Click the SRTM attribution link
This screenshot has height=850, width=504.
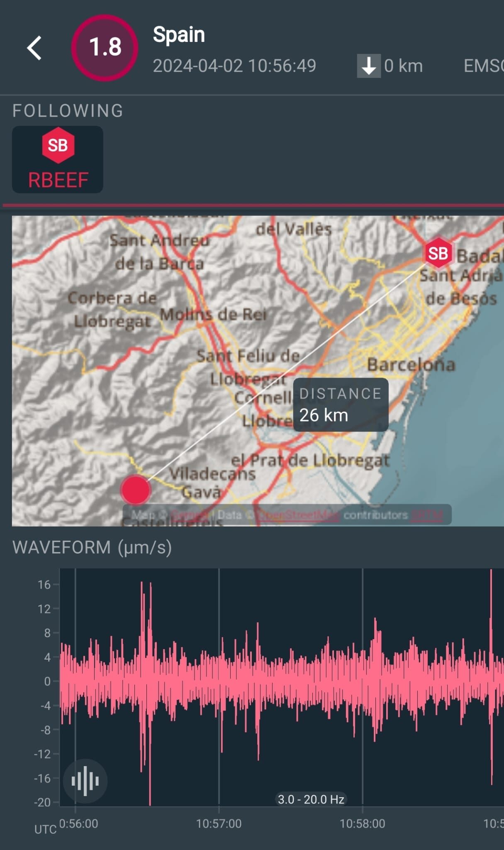click(427, 515)
